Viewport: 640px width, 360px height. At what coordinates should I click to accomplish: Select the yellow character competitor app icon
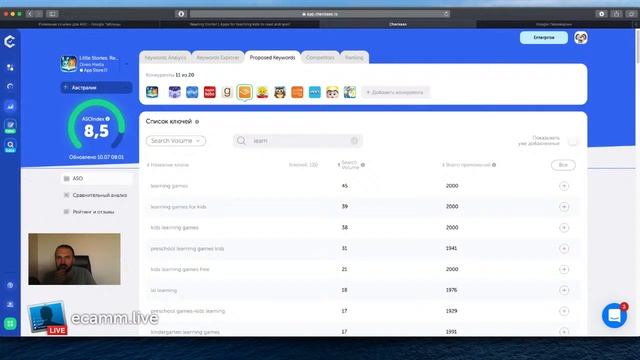tap(262, 92)
